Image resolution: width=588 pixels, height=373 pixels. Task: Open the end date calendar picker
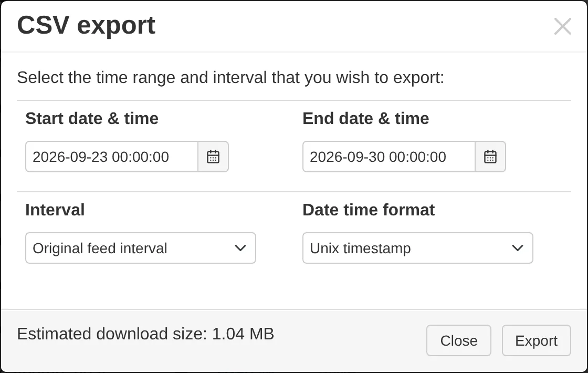tap(490, 157)
